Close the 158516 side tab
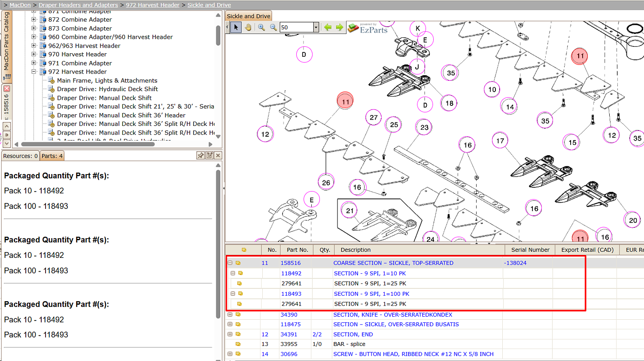Image resolution: width=644 pixels, height=361 pixels. [x=6, y=89]
